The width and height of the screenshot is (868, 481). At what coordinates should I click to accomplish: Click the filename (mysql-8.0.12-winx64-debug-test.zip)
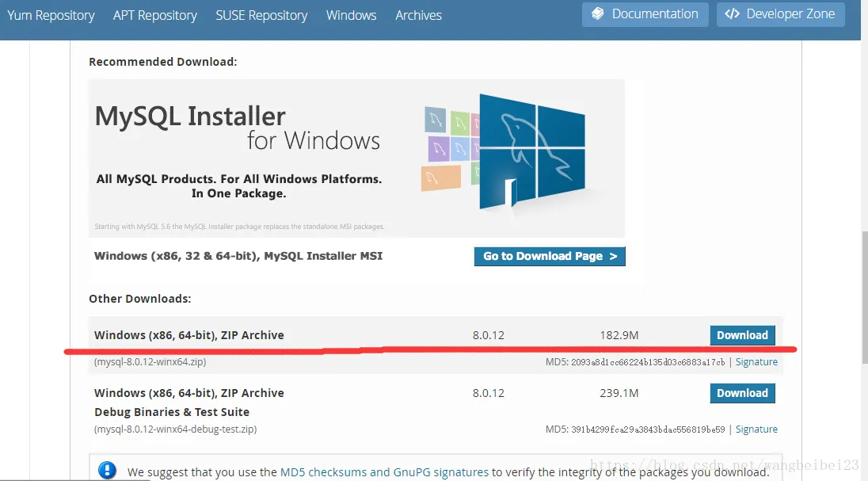[x=176, y=429]
